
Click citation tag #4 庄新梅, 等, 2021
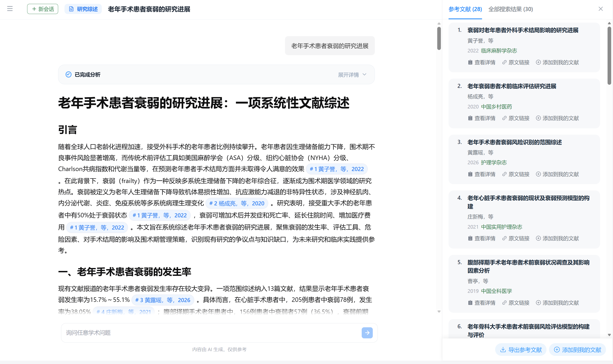tap(124, 312)
